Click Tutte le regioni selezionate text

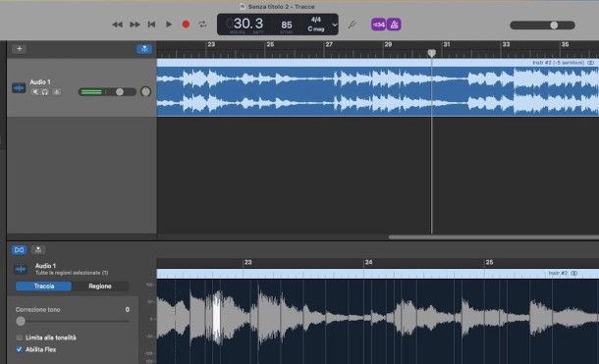pyautogui.click(x=72, y=273)
